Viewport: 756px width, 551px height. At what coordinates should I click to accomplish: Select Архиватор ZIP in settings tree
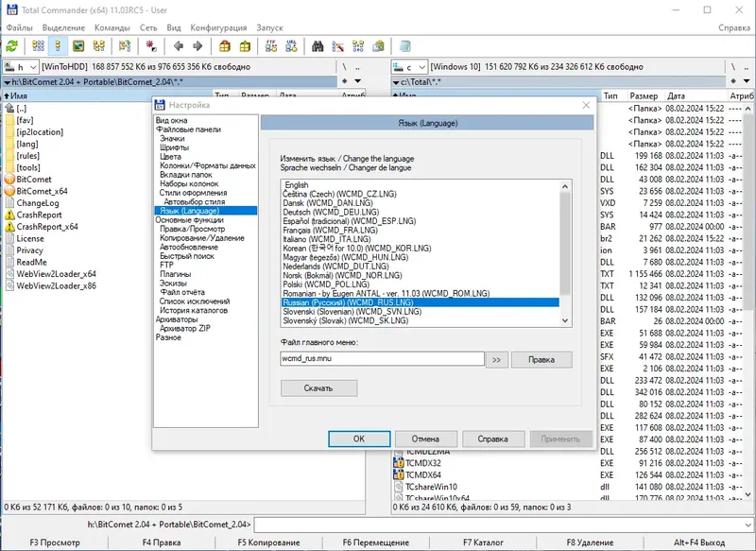click(x=185, y=328)
